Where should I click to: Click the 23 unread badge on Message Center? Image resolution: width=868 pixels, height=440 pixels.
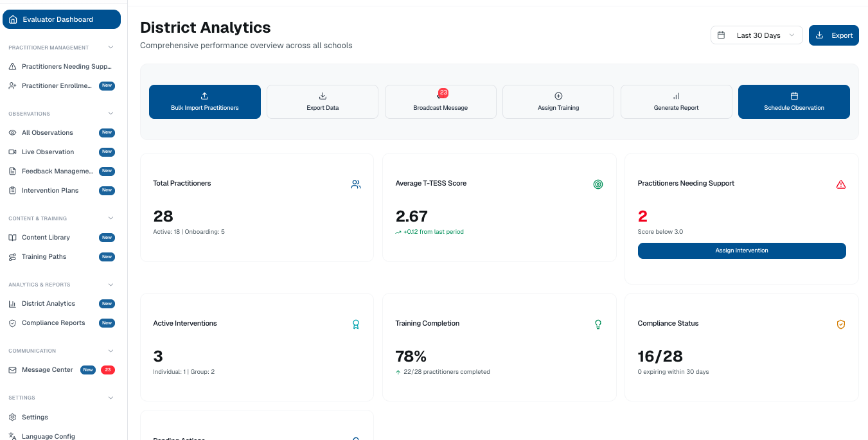[108, 369]
